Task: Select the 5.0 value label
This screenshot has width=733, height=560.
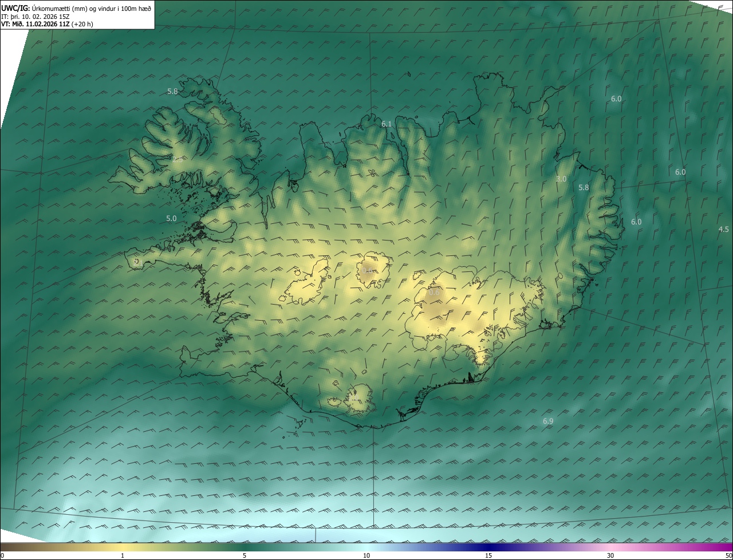Action: click(x=171, y=219)
